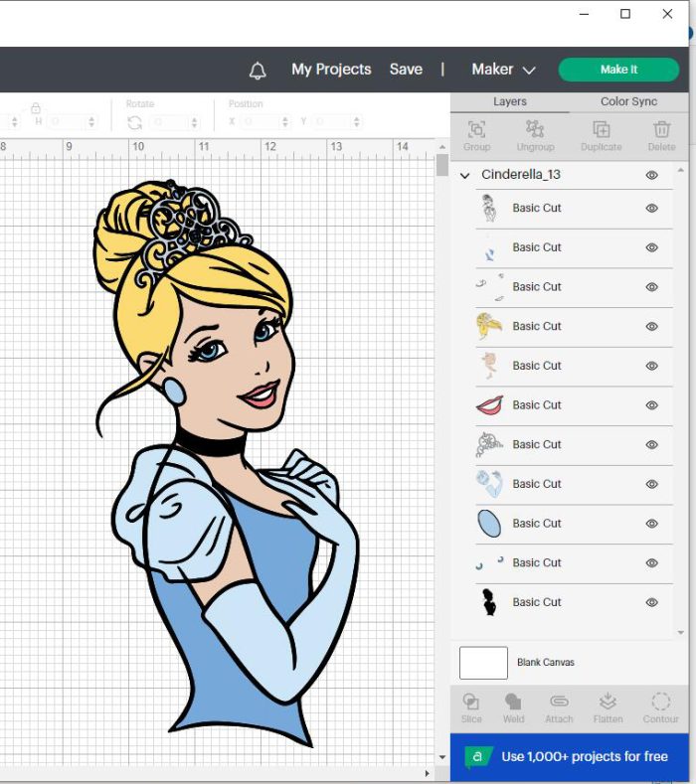
Task: Toggle visibility of the first Basic Cut layer
Action: click(x=651, y=208)
